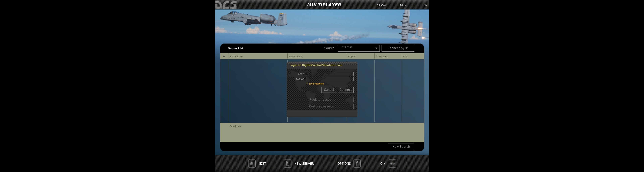Click the DCS logo
The width and height of the screenshot is (644, 172).
tap(226, 5)
